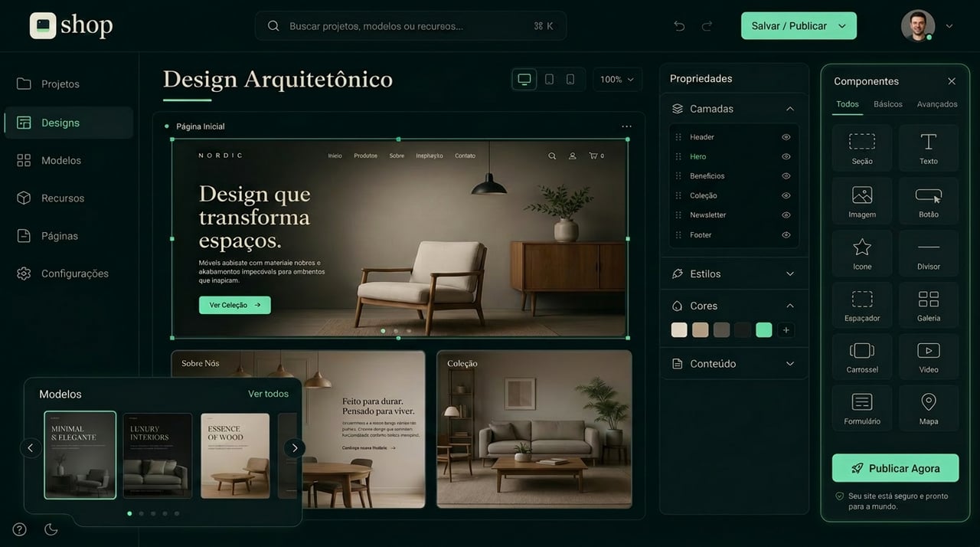Add a Botão component

(929, 201)
